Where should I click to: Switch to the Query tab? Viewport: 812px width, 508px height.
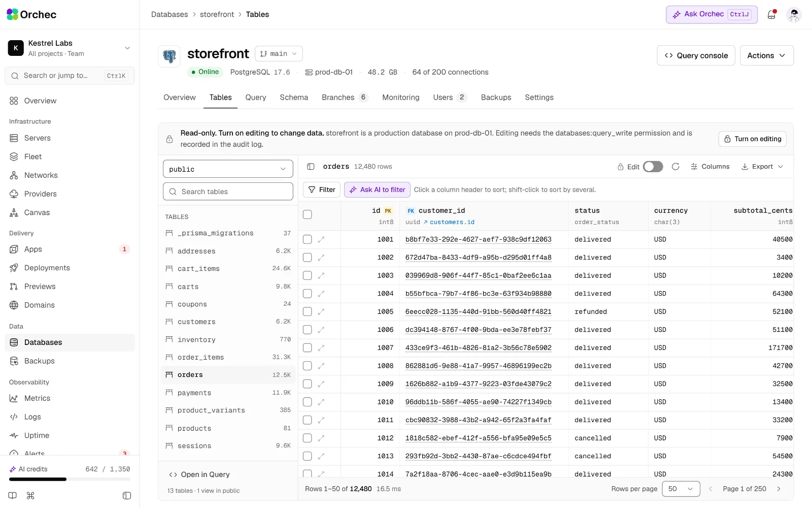256,98
